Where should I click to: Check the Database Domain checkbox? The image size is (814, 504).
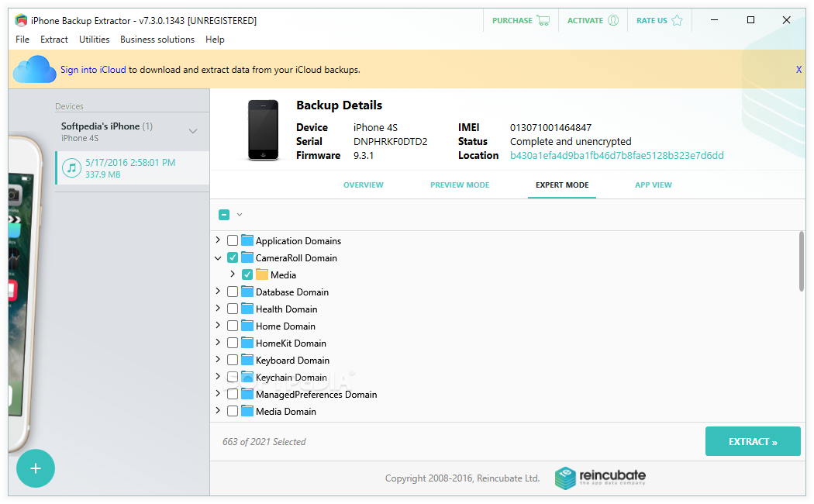coord(233,292)
